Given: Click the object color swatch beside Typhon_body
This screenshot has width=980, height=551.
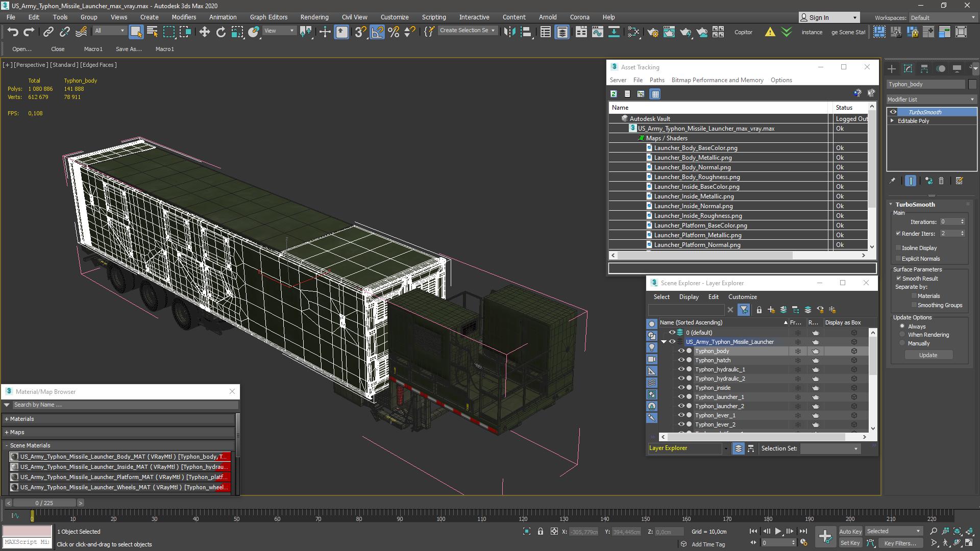Looking at the screenshot, I should 972,84.
